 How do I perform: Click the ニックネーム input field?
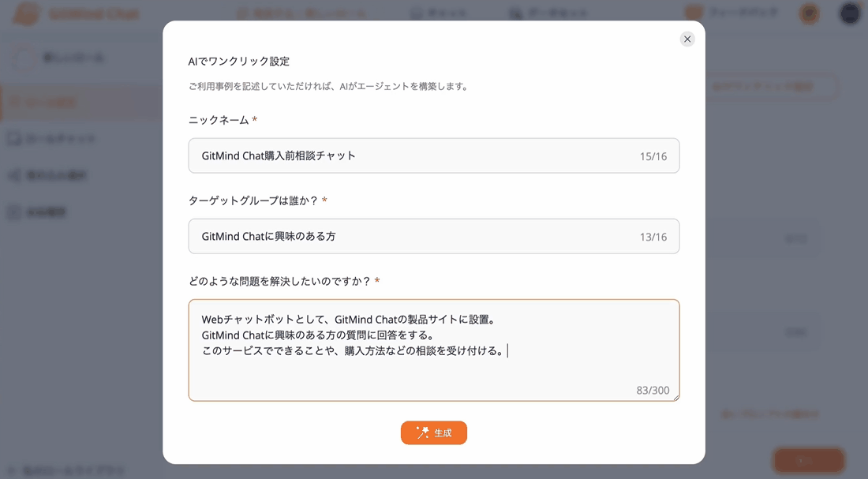point(434,155)
